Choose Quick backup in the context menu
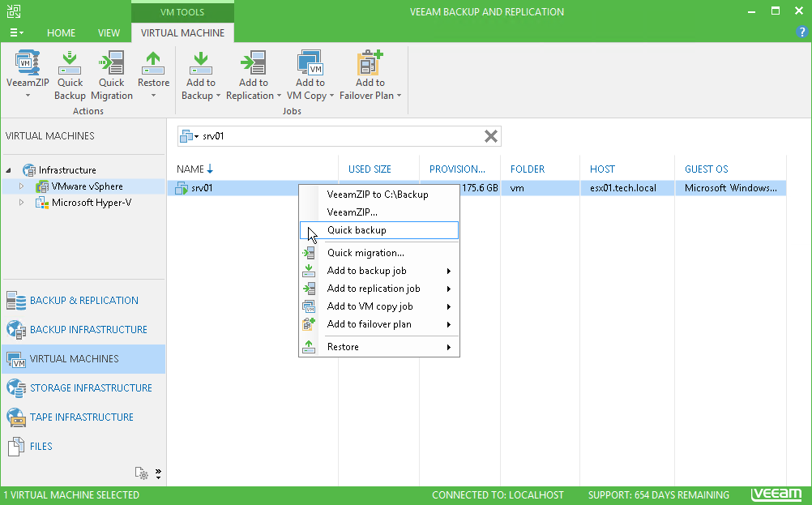Screen dimensions: 812x505 [x=379, y=230]
